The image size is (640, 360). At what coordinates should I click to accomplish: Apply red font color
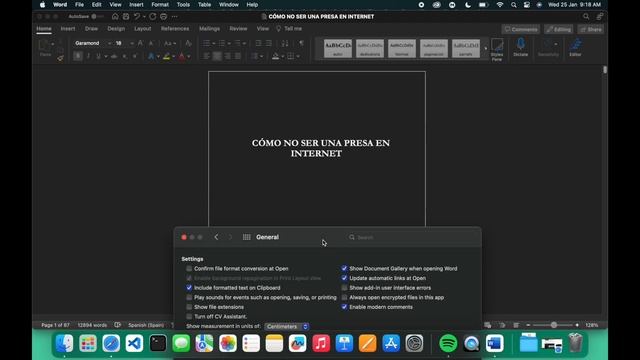182,56
